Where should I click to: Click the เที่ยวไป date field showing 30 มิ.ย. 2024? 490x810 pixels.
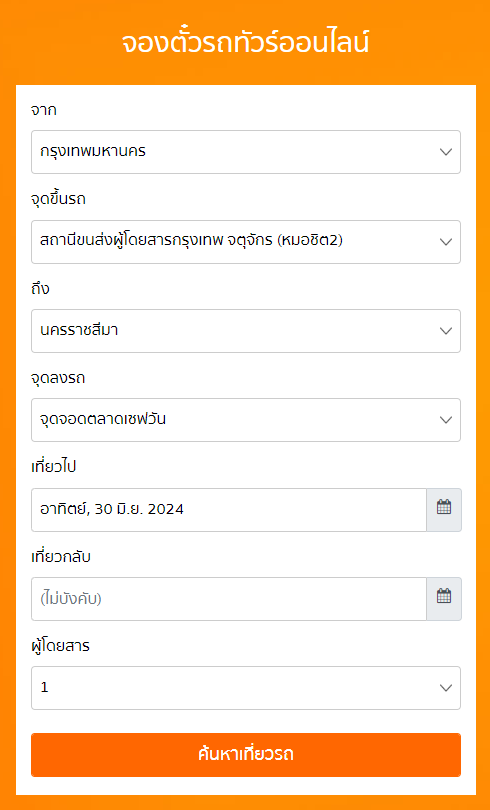point(229,510)
